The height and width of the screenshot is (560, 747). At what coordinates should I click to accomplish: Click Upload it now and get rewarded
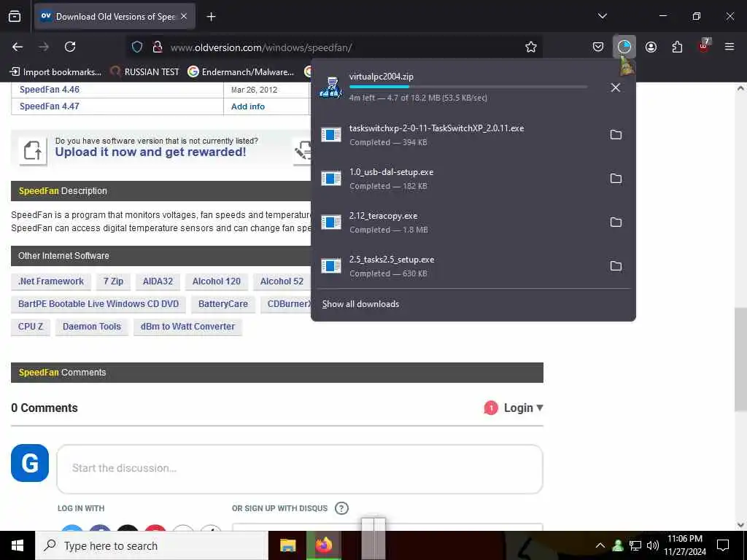tap(150, 152)
